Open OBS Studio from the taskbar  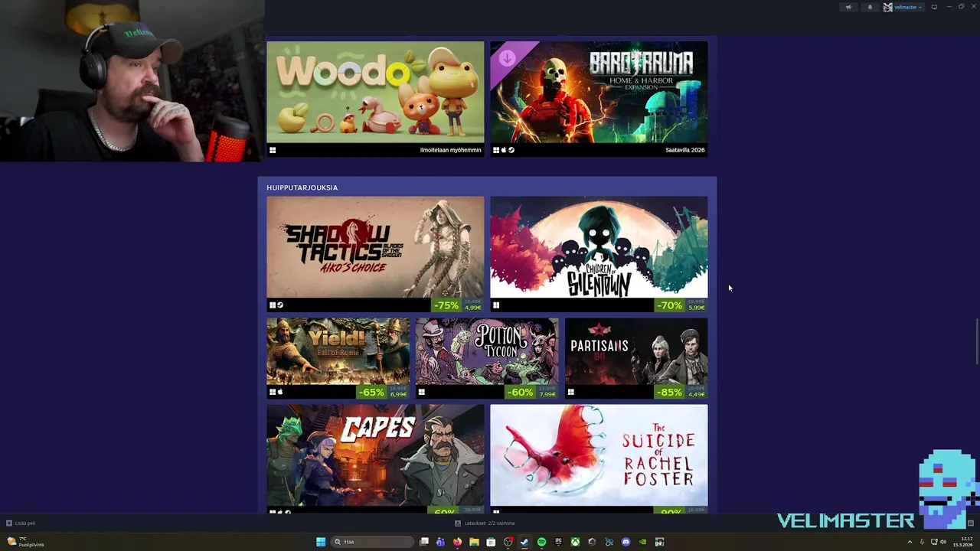pos(508,542)
